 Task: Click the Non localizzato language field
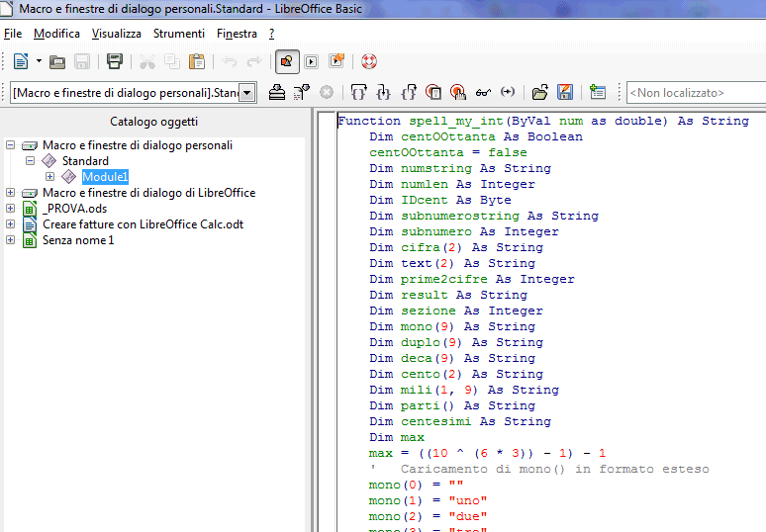pyautogui.click(x=696, y=93)
